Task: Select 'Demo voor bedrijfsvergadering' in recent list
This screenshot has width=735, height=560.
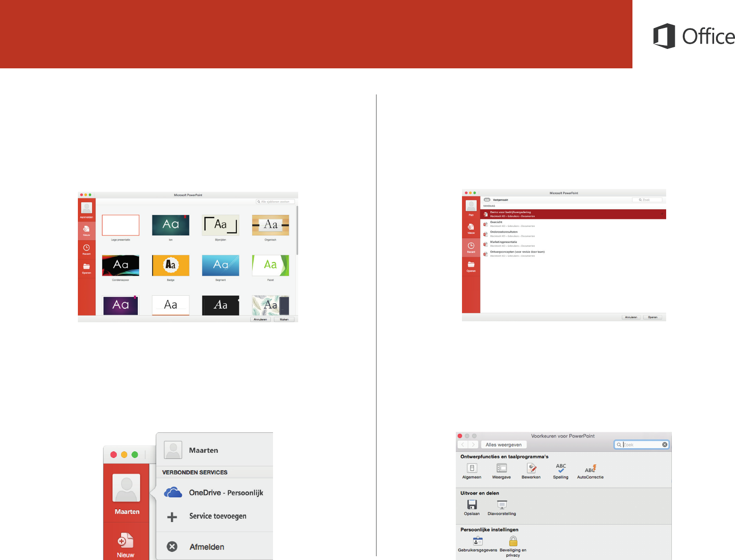Action: pyautogui.click(x=573, y=214)
